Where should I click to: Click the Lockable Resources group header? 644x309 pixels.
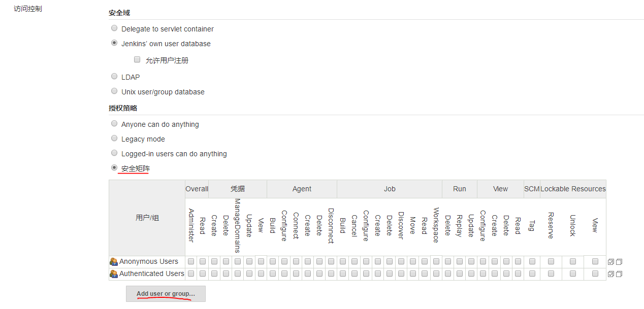click(573, 189)
